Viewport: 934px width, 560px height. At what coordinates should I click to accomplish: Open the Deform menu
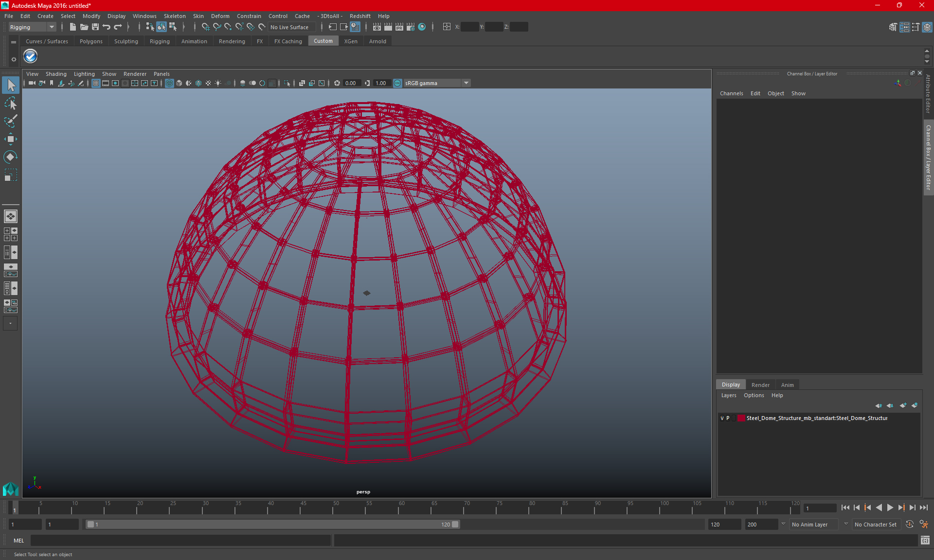click(220, 16)
